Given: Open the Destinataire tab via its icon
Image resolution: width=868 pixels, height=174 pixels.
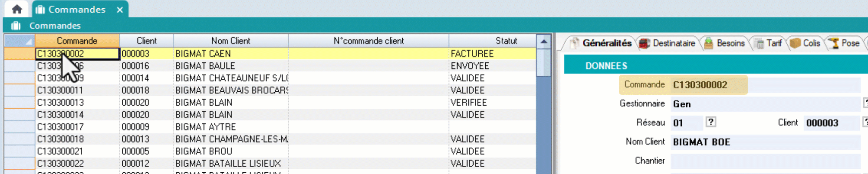Looking at the screenshot, I should [x=644, y=43].
